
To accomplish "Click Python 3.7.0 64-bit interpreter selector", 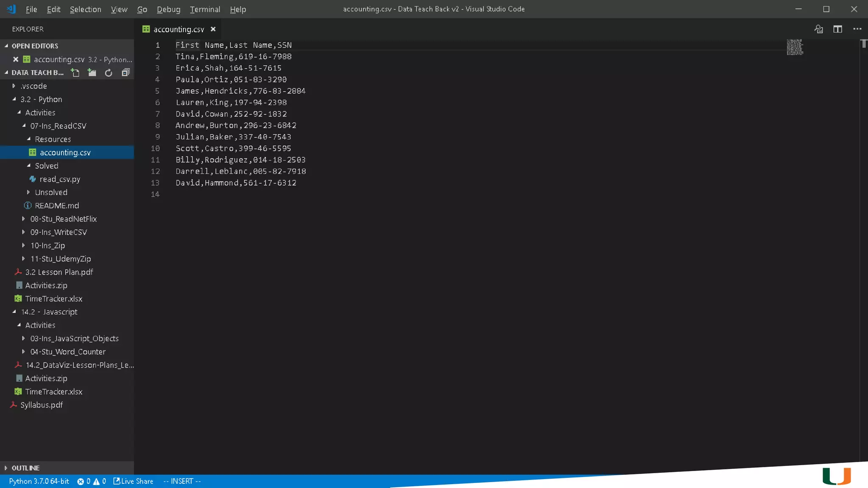I will (39, 481).
